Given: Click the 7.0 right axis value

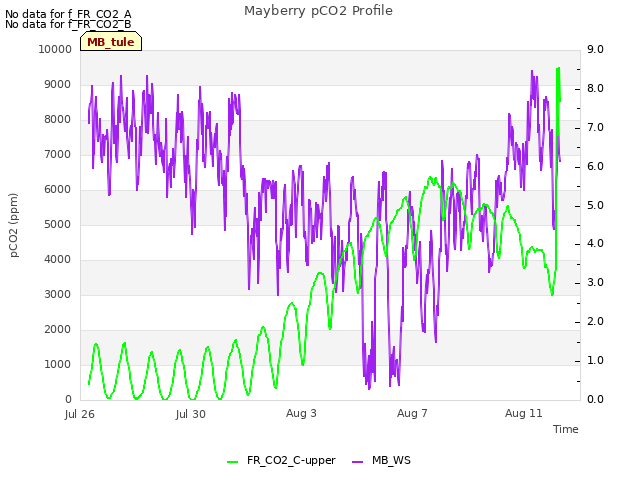Looking at the screenshot, I should (595, 128).
